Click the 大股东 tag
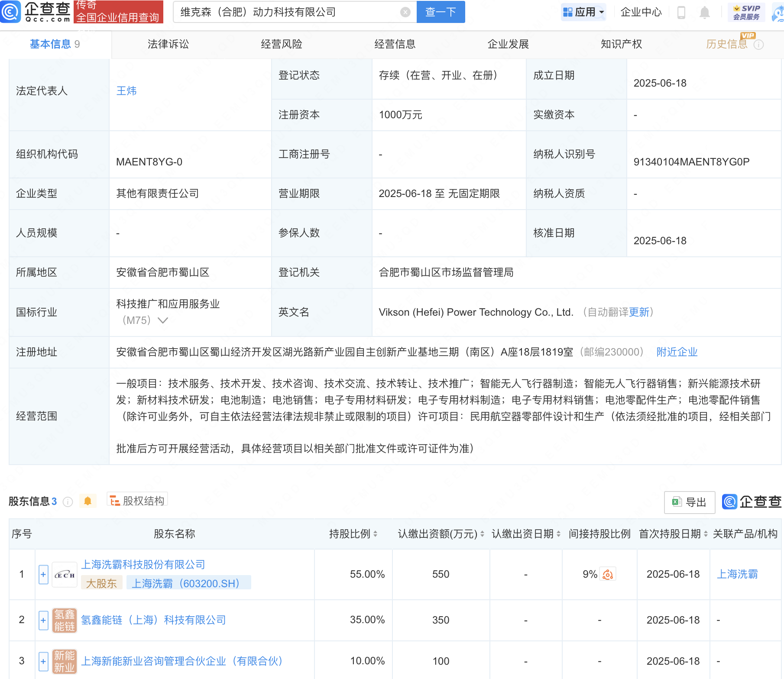Screen dimensions: 784x679 pos(102,583)
